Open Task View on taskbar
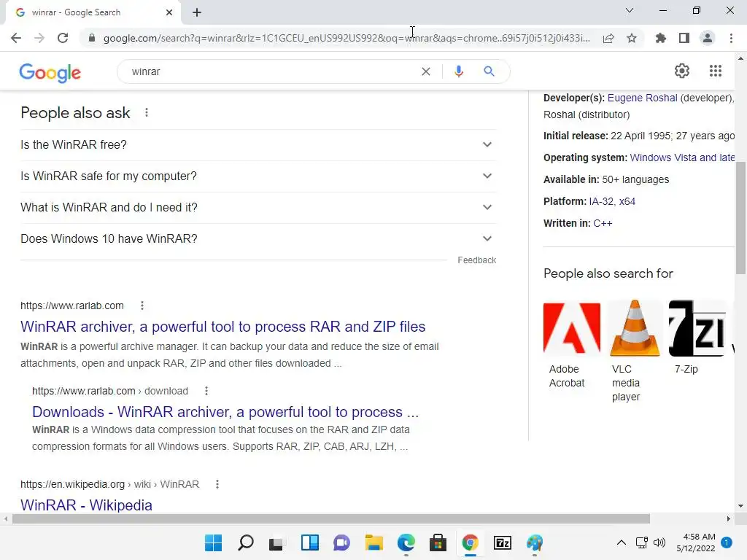The height and width of the screenshot is (560, 747). pyautogui.click(x=276, y=542)
